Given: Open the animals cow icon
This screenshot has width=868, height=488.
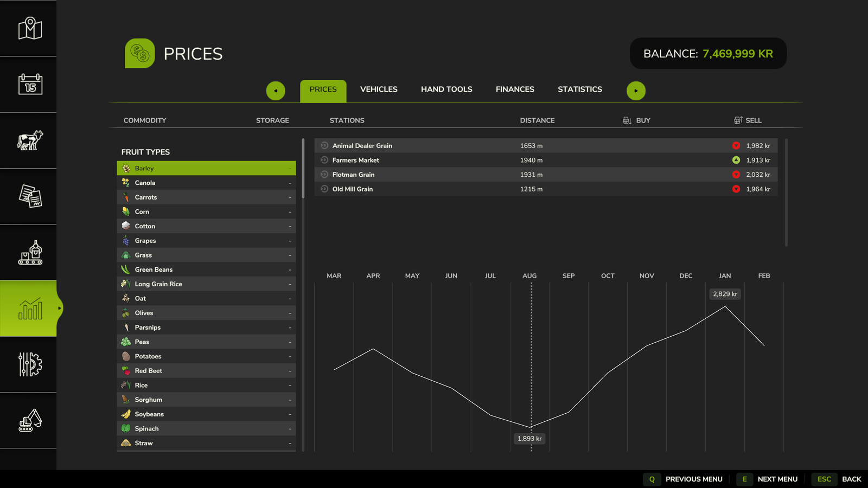Looking at the screenshot, I should (30, 140).
